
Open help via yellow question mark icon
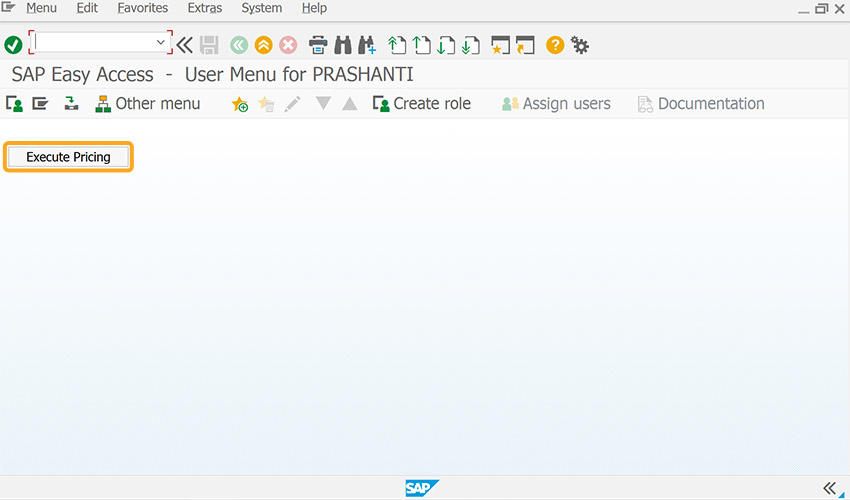pos(555,45)
